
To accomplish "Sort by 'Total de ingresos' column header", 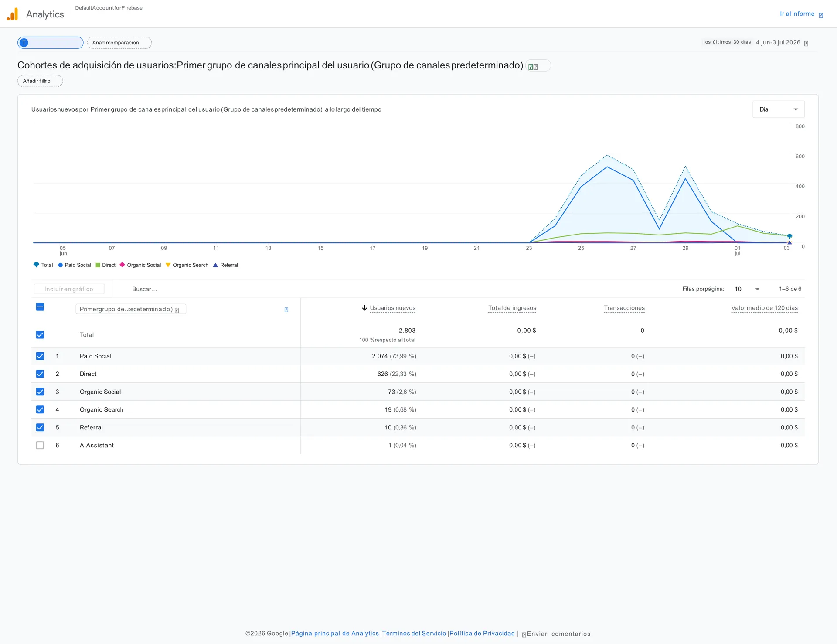I will click(512, 308).
